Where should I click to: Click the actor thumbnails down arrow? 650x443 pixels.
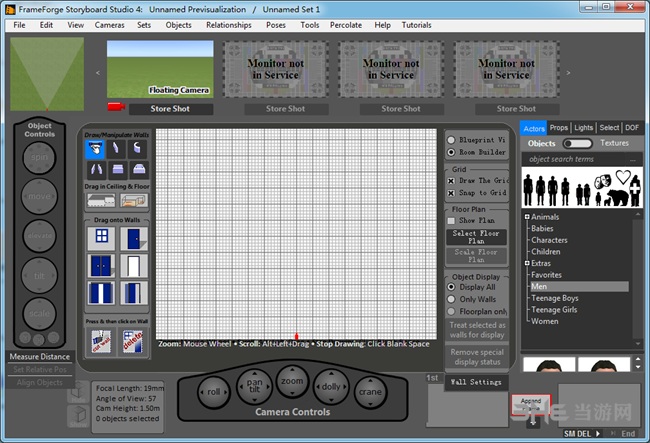(x=638, y=367)
